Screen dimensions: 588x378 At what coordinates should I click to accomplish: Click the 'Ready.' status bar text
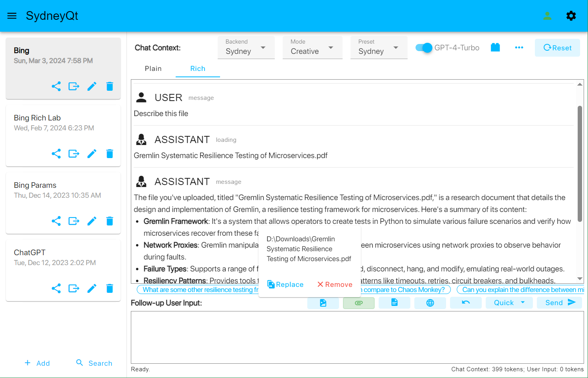pos(140,369)
